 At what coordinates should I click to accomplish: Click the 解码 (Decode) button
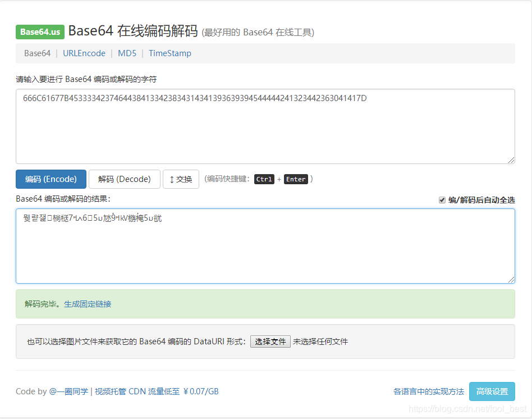coord(125,179)
